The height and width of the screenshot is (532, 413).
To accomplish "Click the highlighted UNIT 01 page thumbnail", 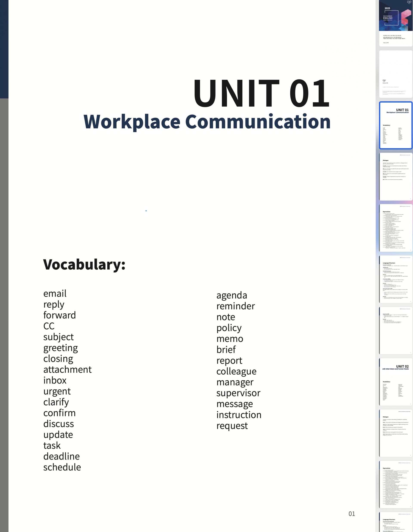I will 395,125.
